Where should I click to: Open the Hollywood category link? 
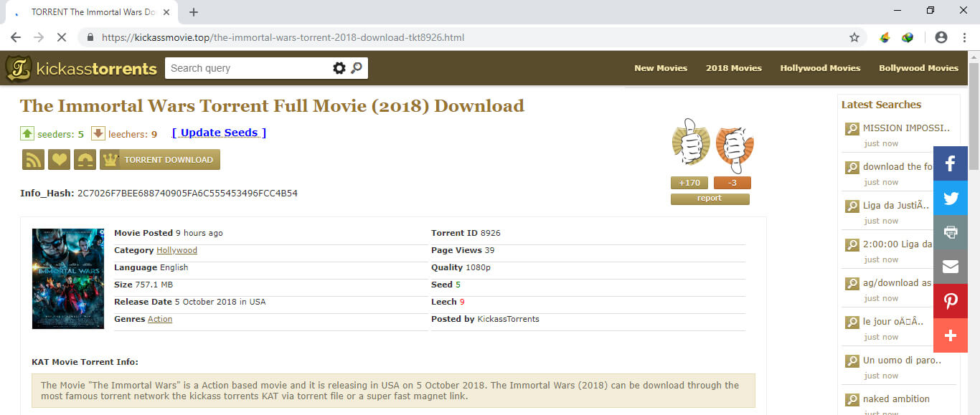point(176,250)
